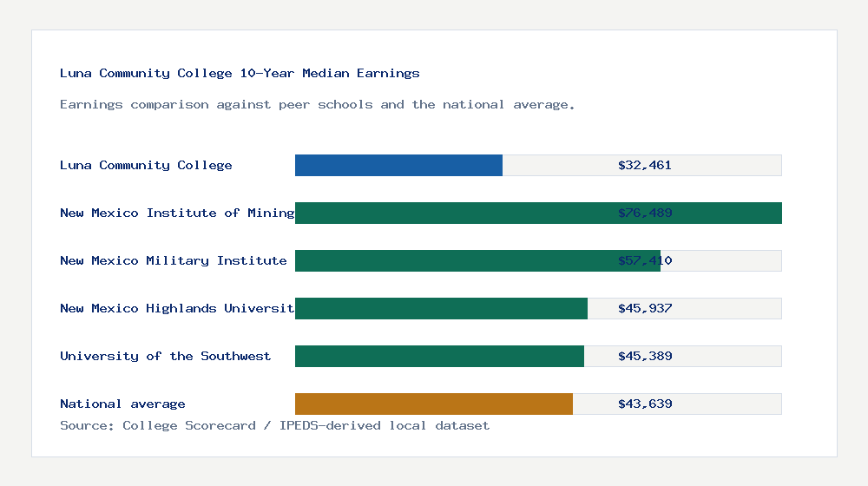
Task: Click the 'New Mexico Institute of Mining' label
Action: pos(177,213)
